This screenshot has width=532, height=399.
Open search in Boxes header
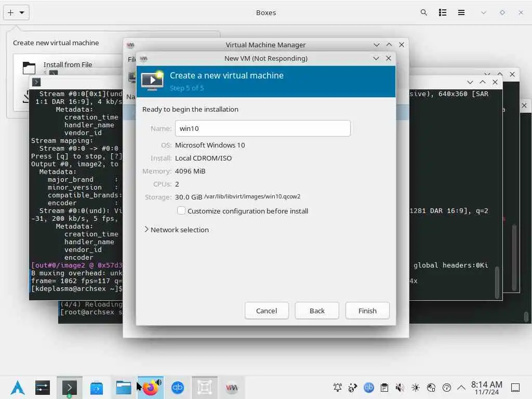tap(423, 12)
